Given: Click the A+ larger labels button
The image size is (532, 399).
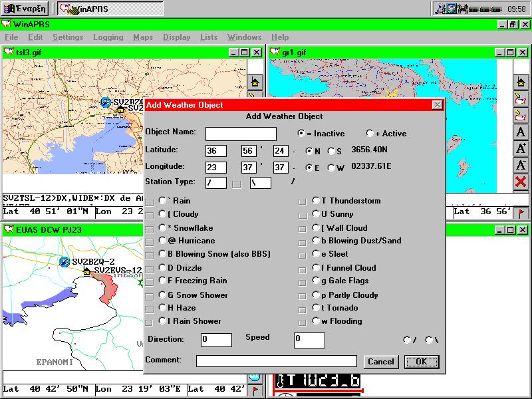Looking at the screenshot, I should point(521,148).
